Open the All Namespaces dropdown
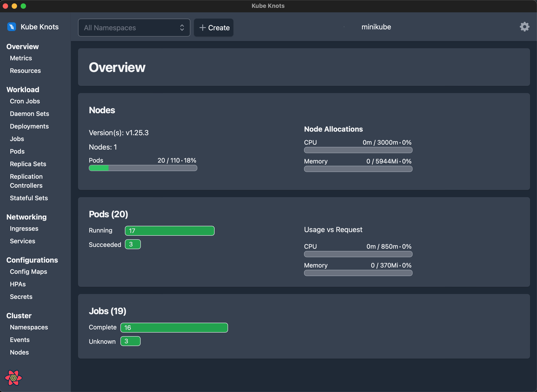 tap(134, 28)
